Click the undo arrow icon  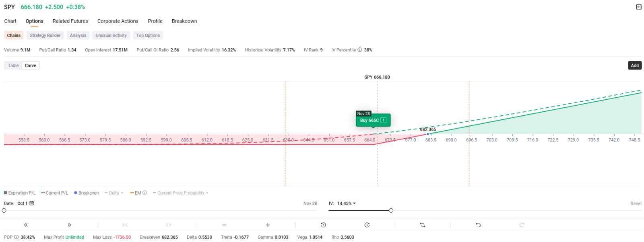click(x=478, y=225)
